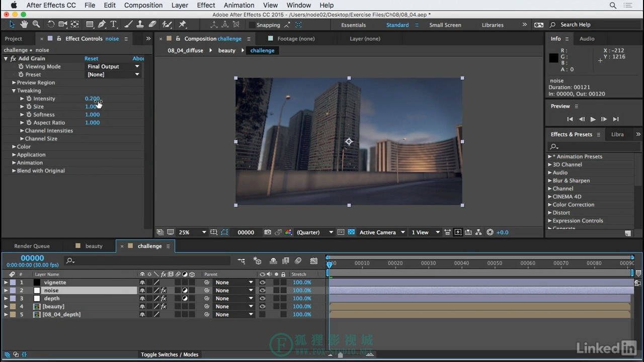The image size is (644, 362).
Task: Click the Intensity value 0.200
Action: [92, 99]
